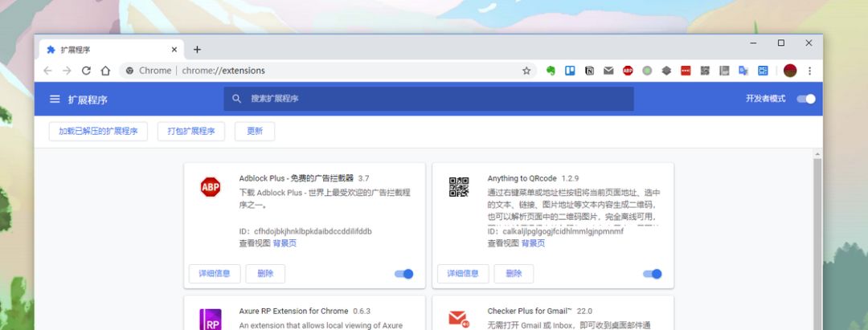Click the Axure RP purple logo

click(x=211, y=320)
